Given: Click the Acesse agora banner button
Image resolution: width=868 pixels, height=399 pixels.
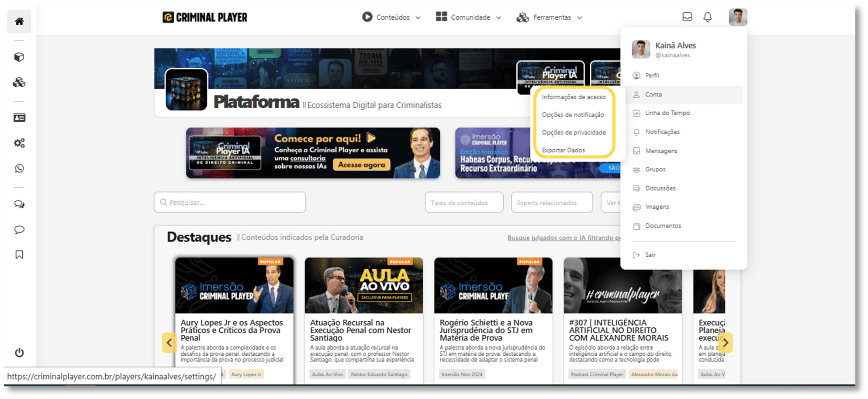Looking at the screenshot, I should [x=362, y=165].
